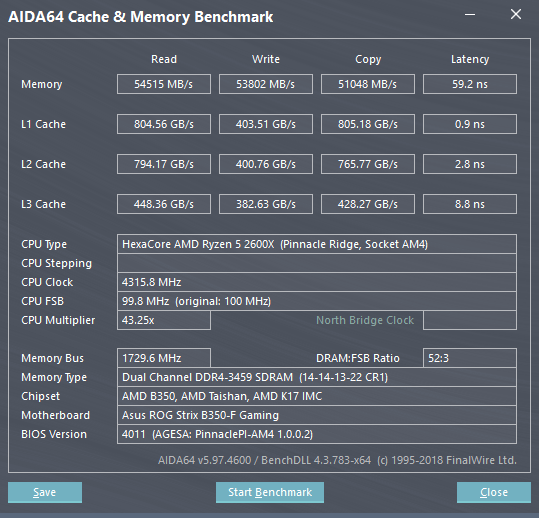Click the L3 Cache Latency box
The image size is (539, 518).
tap(470, 204)
